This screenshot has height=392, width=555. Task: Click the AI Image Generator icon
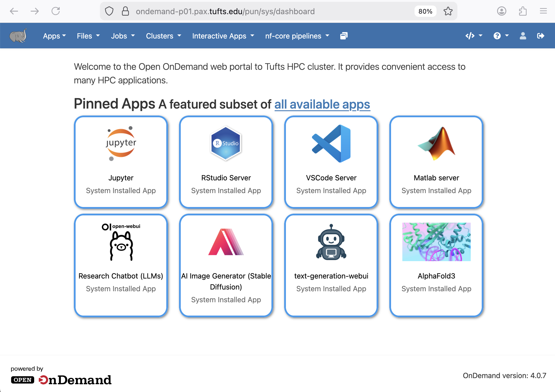[226, 242]
